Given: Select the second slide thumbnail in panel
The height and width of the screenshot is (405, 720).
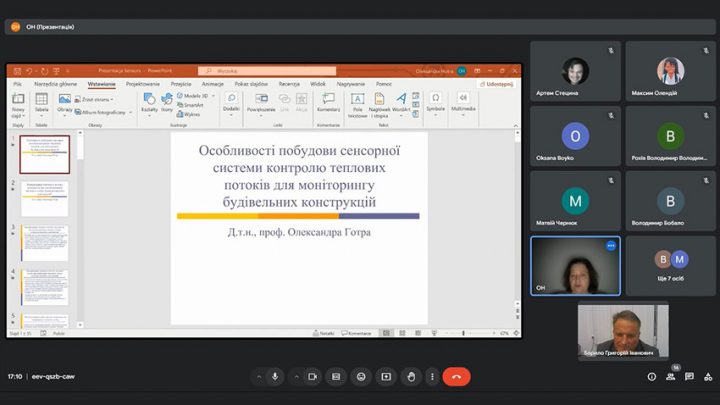Looking at the screenshot, I should [46, 199].
